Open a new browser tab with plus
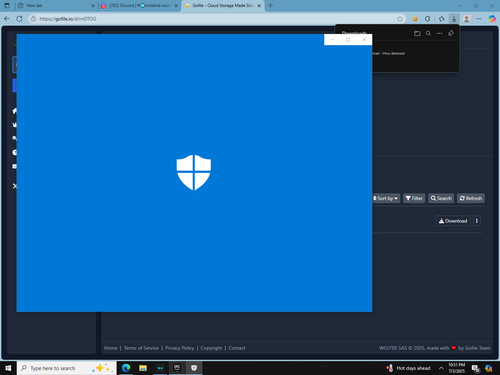The width and height of the screenshot is (500, 375). (271, 5)
